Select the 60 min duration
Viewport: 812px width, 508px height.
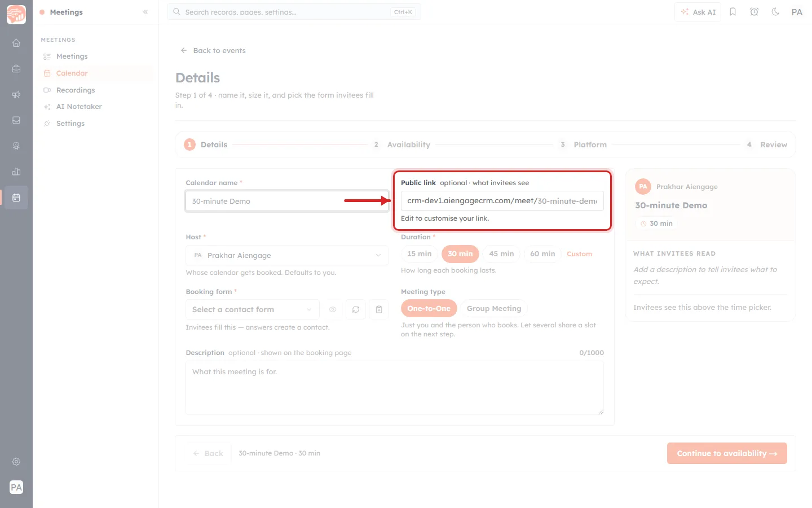pos(542,254)
